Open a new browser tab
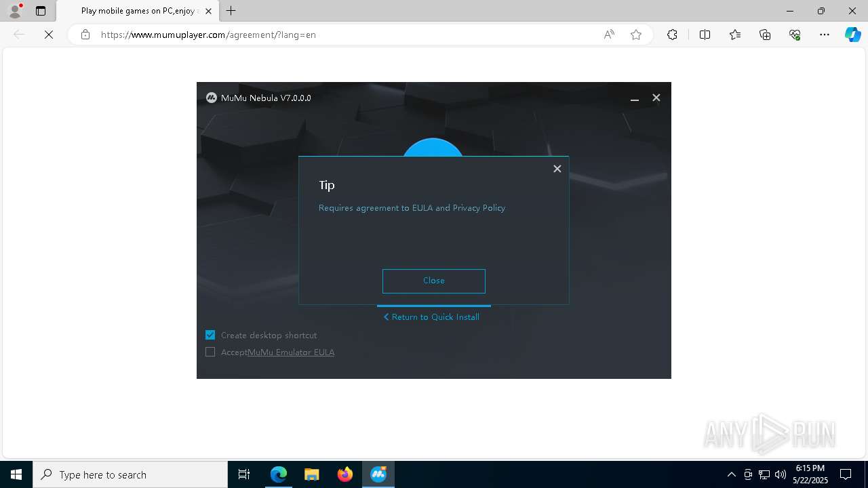The width and height of the screenshot is (868, 488). click(x=231, y=11)
